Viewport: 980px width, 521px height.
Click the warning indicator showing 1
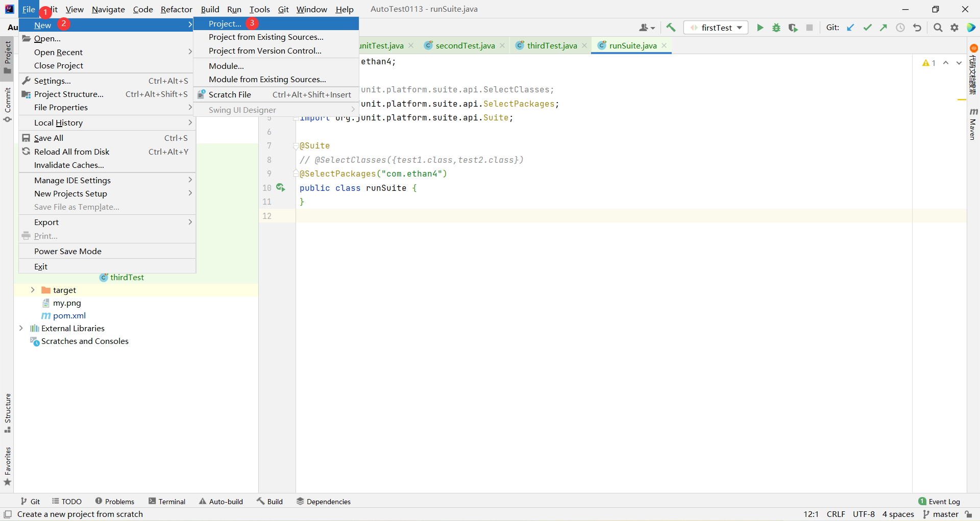(x=929, y=63)
